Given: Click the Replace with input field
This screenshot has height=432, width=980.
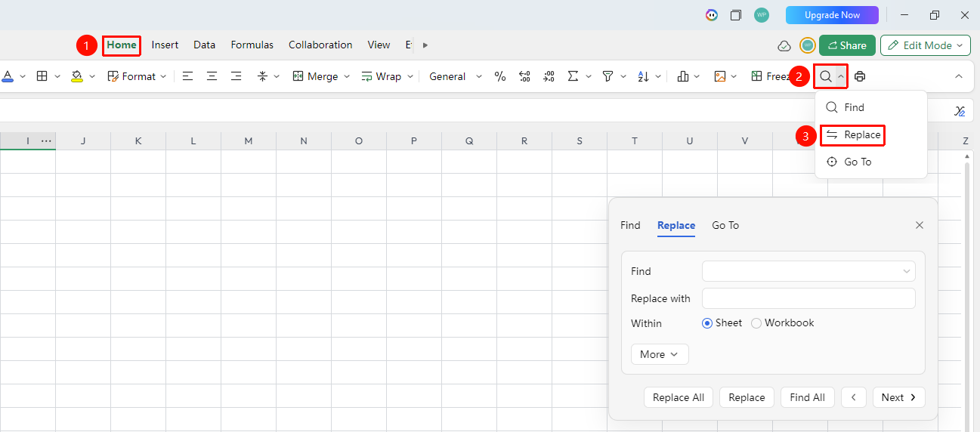Looking at the screenshot, I should (808, 298).
